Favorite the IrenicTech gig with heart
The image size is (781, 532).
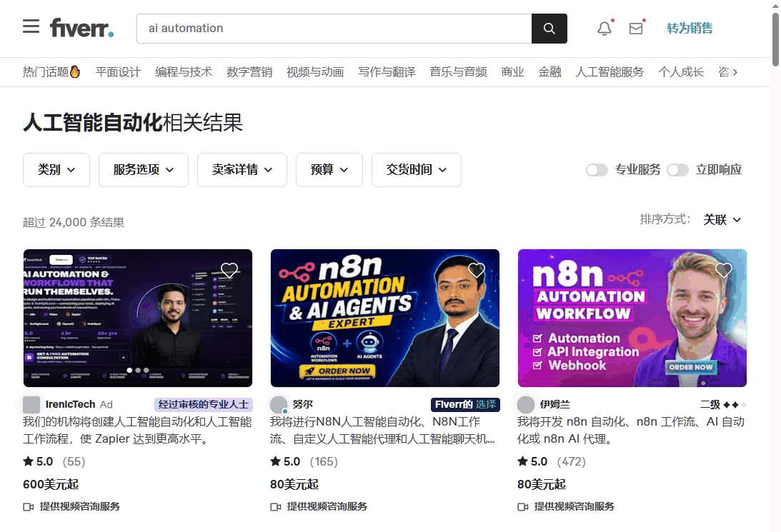(x=229, y=270)
